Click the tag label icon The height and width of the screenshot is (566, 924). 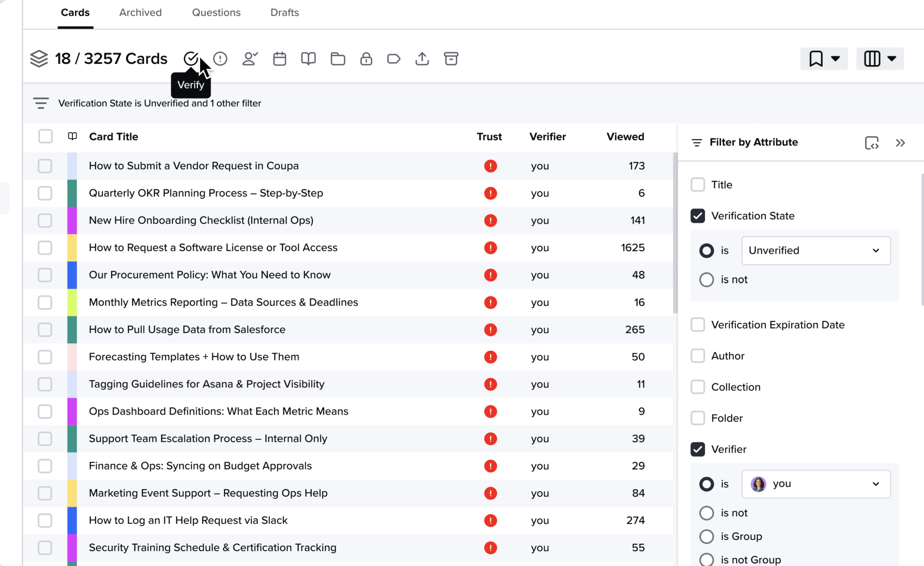[x=393, y=58]
